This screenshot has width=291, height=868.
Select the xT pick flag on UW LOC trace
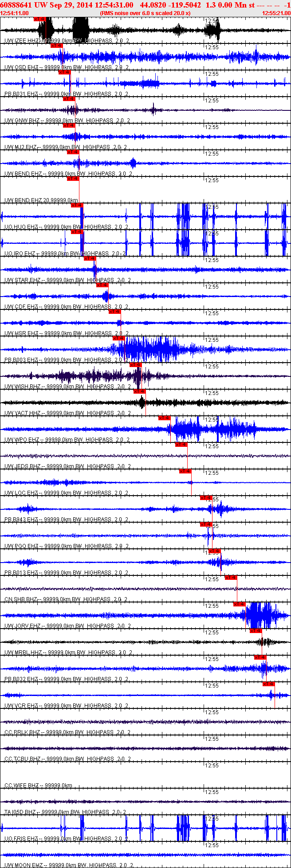click(x=185, y=471)
